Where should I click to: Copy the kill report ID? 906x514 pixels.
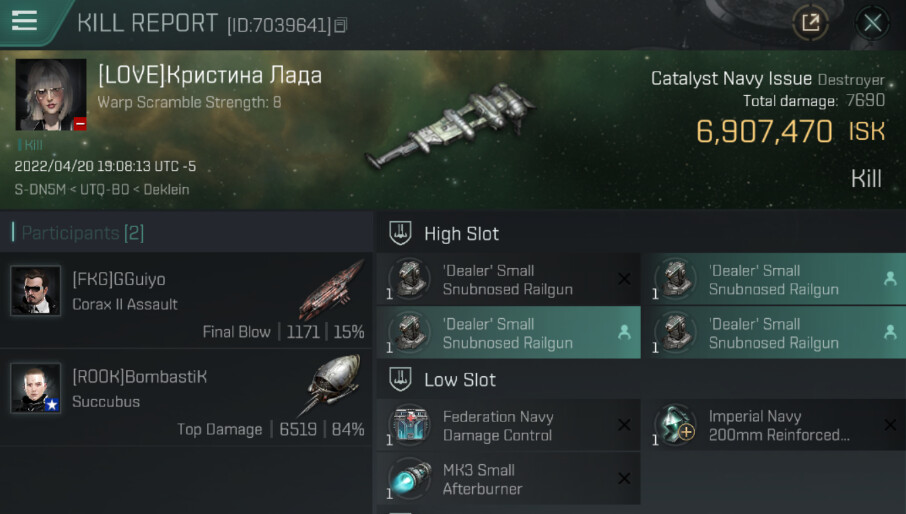341,25
